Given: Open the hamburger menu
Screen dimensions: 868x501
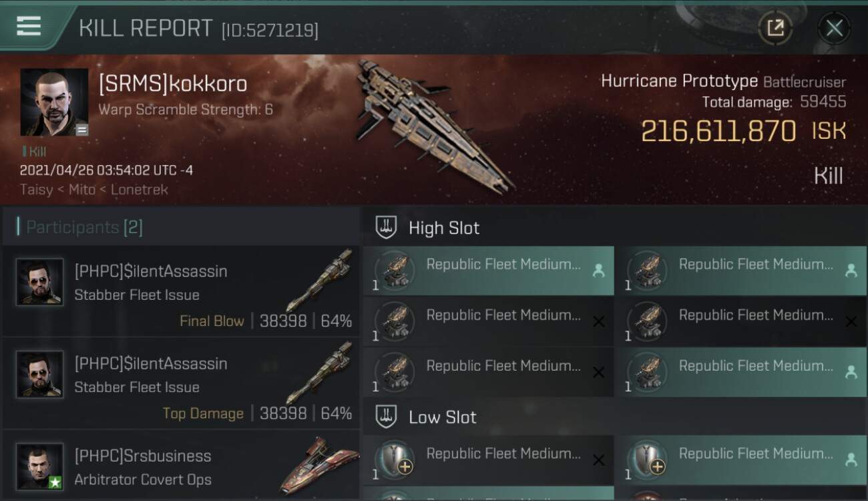Looking at the screenshot, I should coord(29,26).
